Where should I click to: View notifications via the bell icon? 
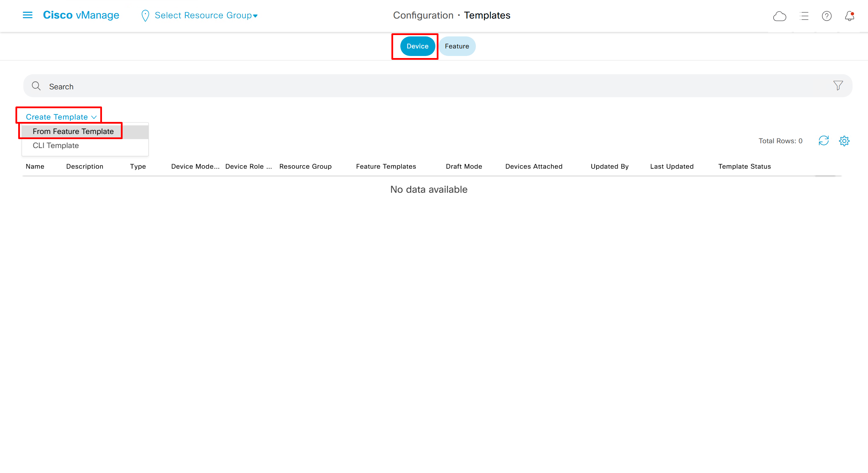[849, 16]
